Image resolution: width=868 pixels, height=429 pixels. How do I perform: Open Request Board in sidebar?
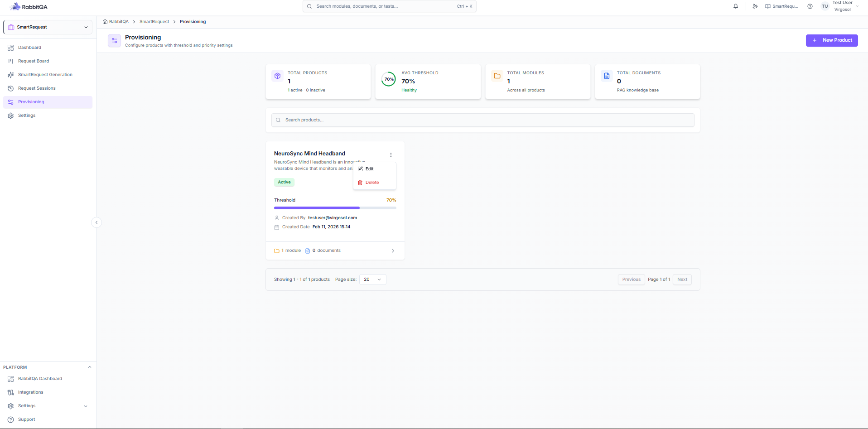coord(48,61)
